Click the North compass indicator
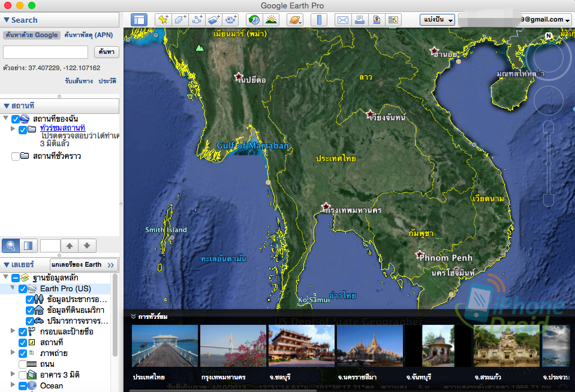This screenshot has width=575, height=392. 548,35
